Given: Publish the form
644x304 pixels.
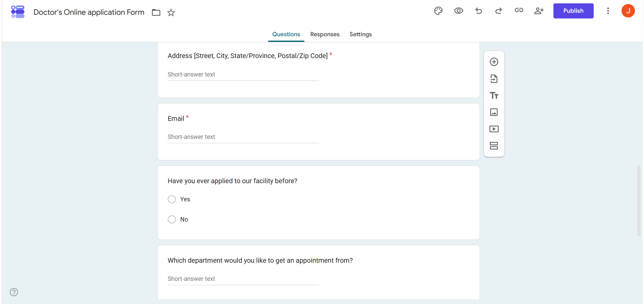Looking at the screenshot, I should point(573,11).
